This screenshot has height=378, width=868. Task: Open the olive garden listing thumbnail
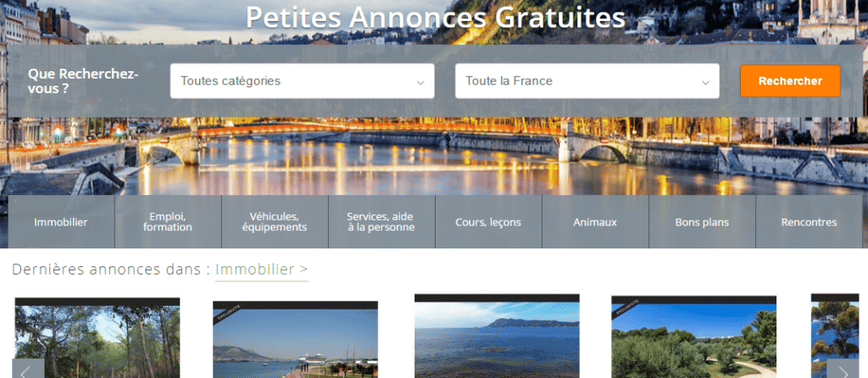click(693, 337)
